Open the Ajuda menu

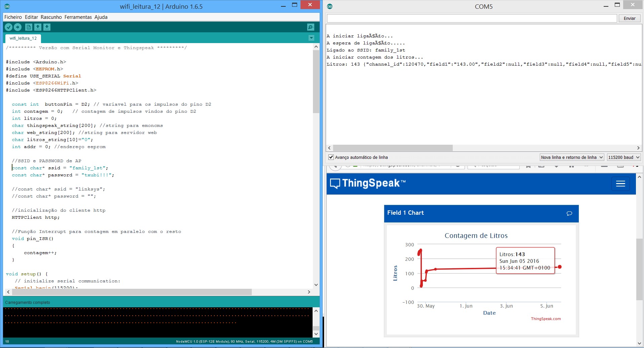(101, 17)
